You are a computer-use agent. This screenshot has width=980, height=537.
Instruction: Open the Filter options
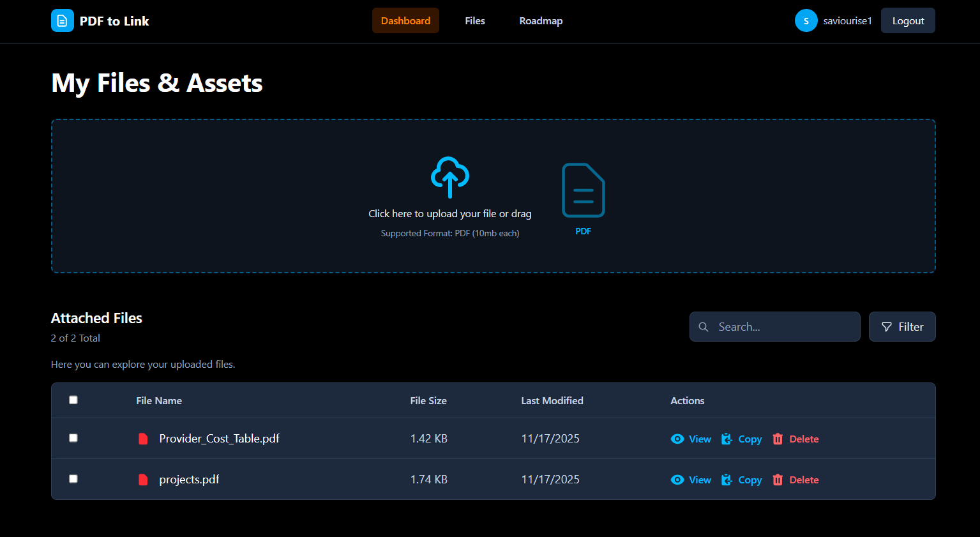901,327
